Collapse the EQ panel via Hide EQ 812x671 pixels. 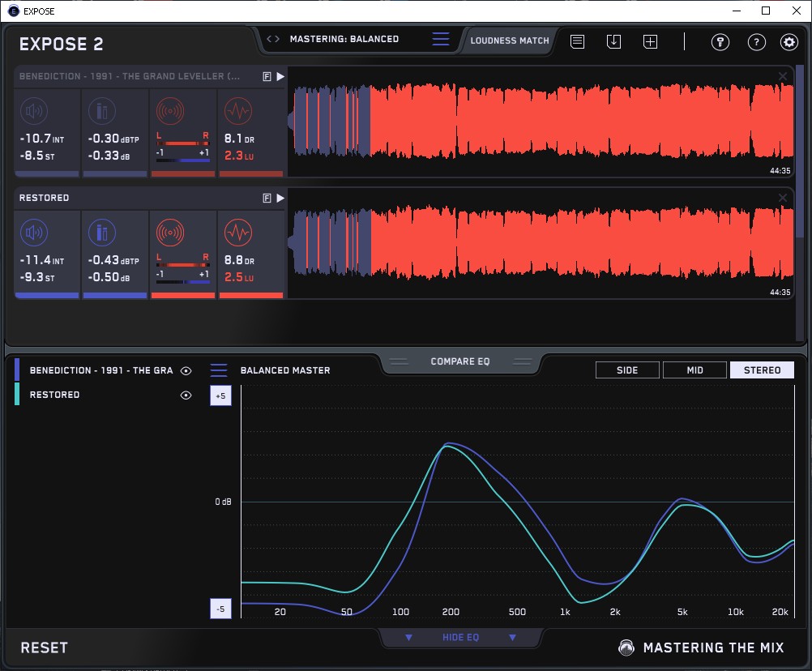[x=460, y=638]
